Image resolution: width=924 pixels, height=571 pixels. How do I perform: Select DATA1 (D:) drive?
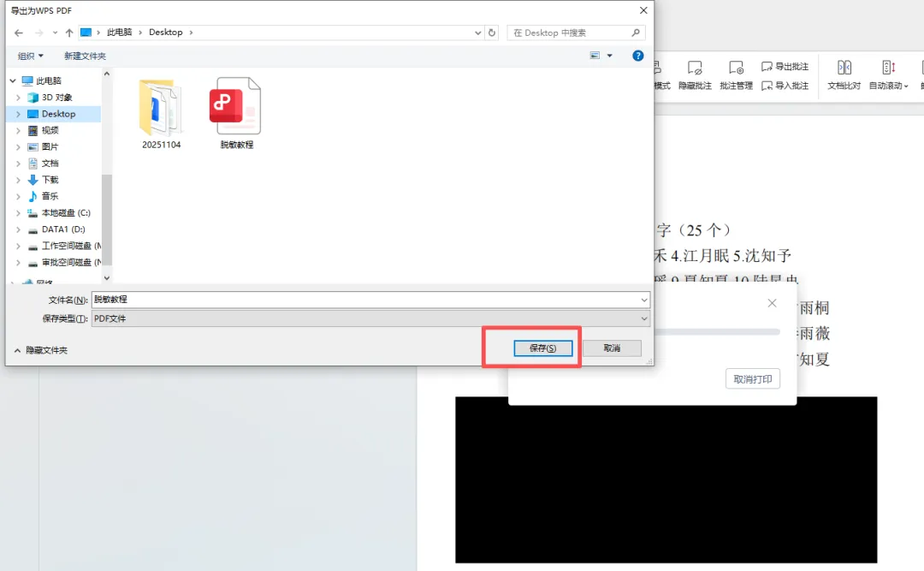coord(63,229)
